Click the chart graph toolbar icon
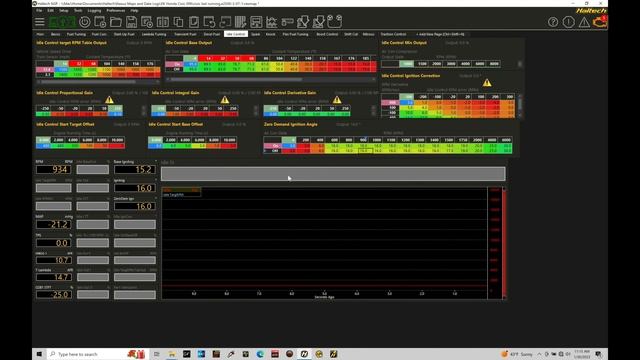This screenshot has width=640, height=360. (271, 22)
